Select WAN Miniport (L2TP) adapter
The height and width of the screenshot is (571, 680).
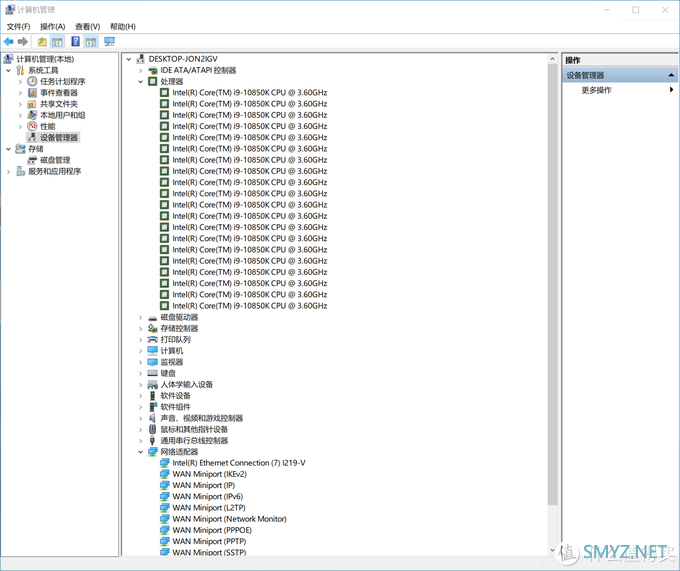pyautogui.click(x=209, y=508)
